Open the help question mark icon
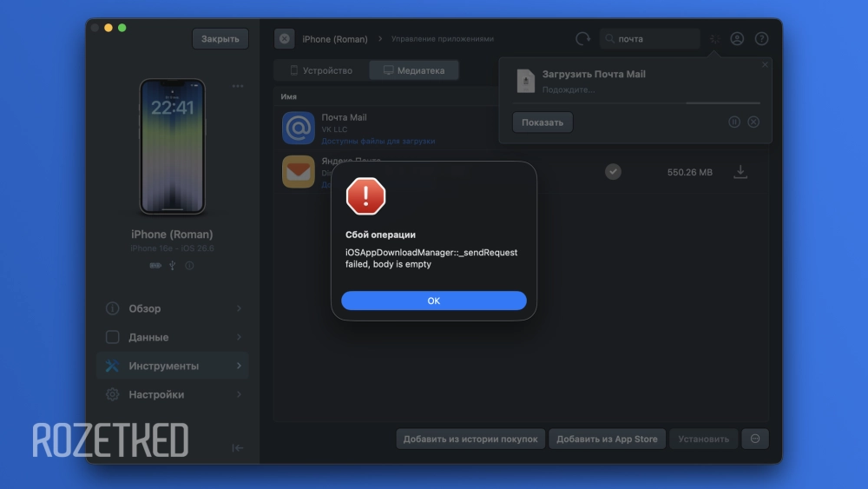The width and height of the screenshot is (868, 489). tap(762, 39)
